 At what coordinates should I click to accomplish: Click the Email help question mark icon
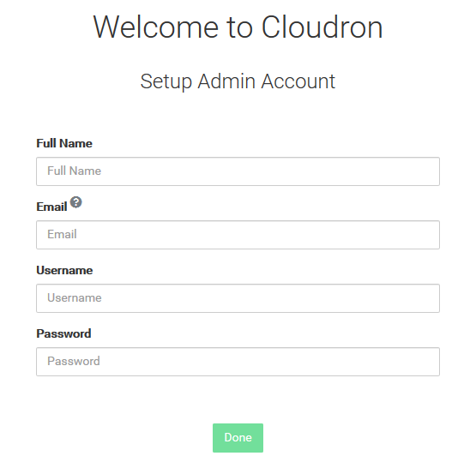[x=75, y=202]
